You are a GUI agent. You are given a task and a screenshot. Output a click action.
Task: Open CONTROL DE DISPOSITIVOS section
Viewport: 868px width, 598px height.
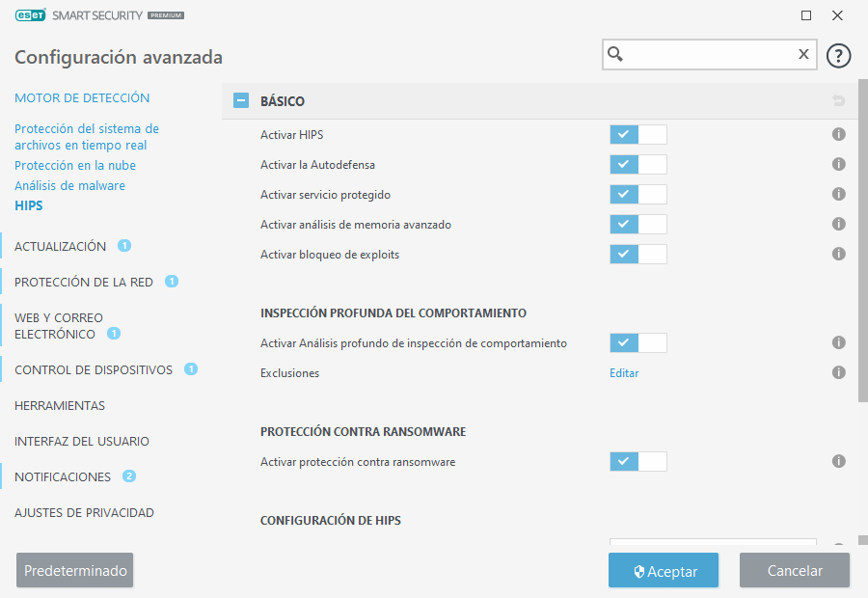(94, 369)
